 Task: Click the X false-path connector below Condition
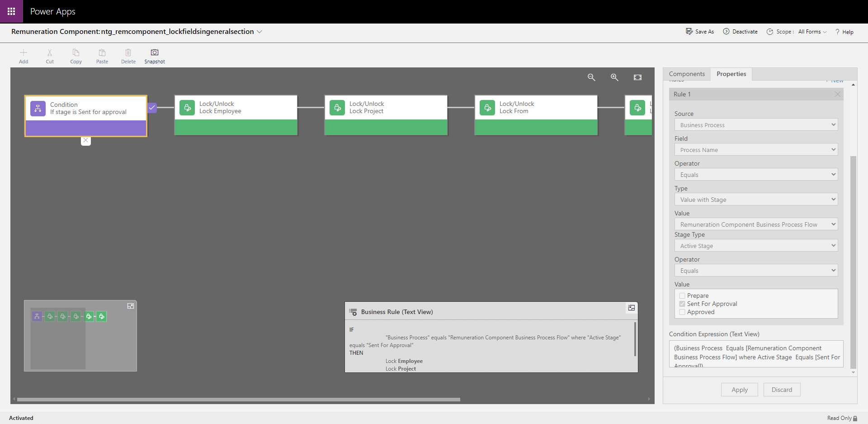86,141
